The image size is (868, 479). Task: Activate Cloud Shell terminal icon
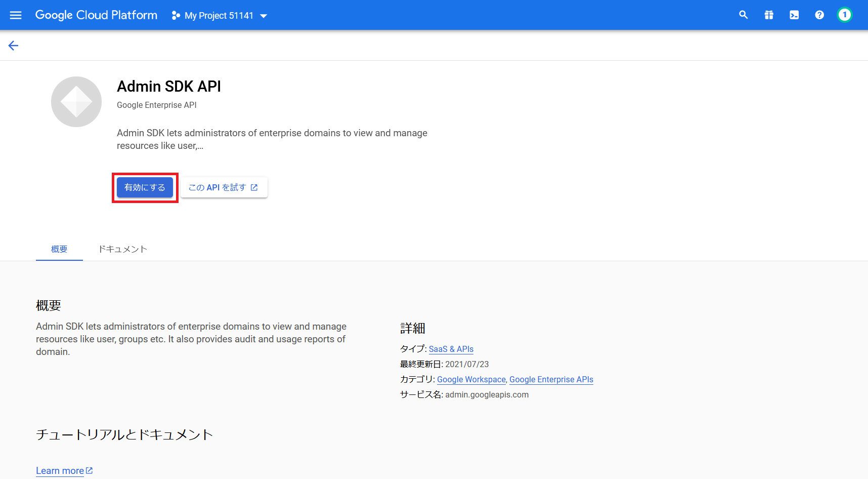794,15
